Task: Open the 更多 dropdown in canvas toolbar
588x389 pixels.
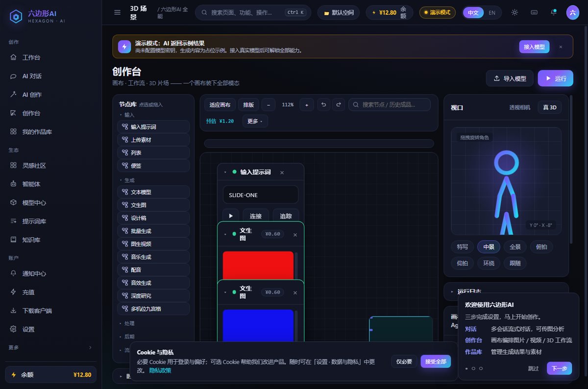Action: tap(255, 121)
